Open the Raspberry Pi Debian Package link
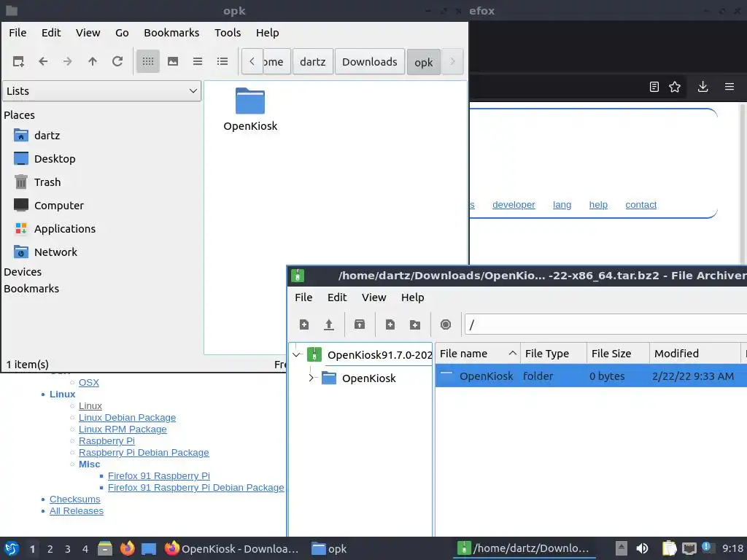The image size is (747, 560). (144, 453)
